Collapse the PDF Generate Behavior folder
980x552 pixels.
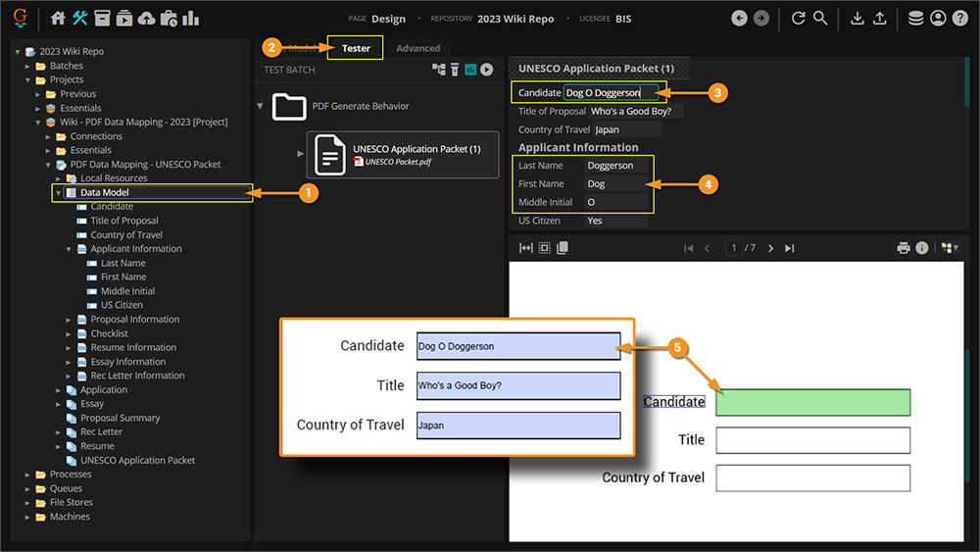click(x=261, y=106)
